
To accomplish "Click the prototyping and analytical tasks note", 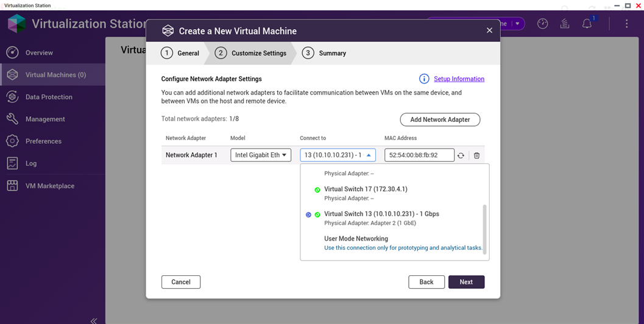I will click(403, 248).
